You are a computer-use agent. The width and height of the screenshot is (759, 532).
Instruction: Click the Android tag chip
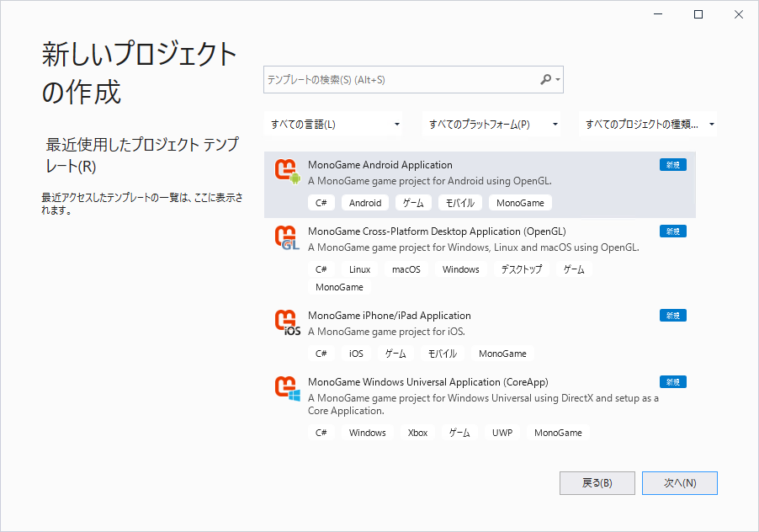pos(365,203)
